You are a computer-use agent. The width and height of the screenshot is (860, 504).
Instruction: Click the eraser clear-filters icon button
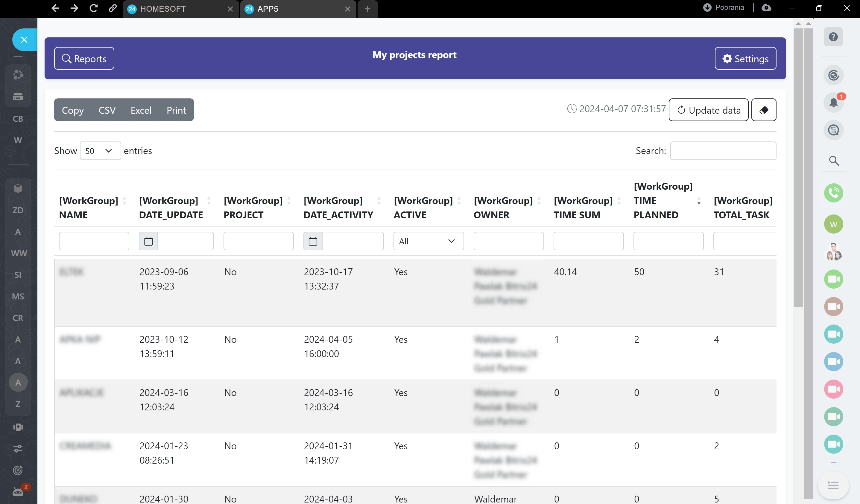coord(763,110)
